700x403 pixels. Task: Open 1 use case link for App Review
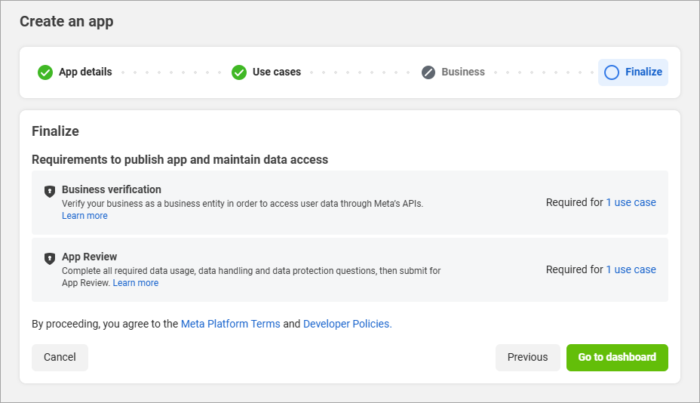click(631, 270)
